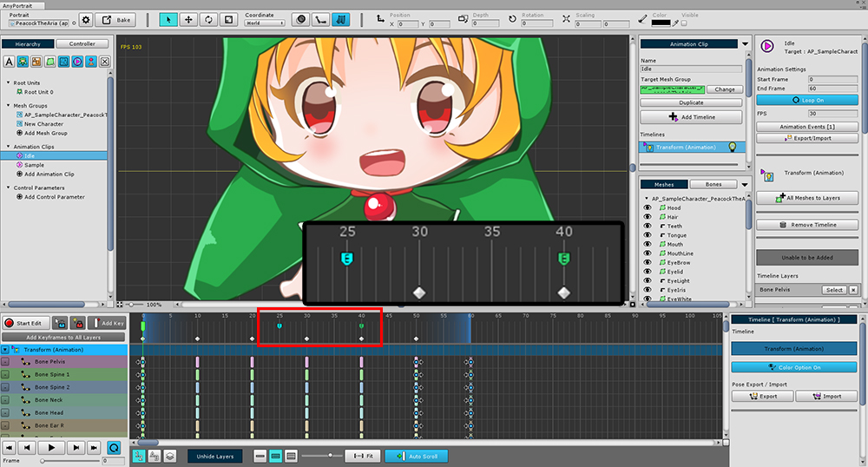Open the Meshes panel dropdown arrow
The image size is (868, 467).
coord(745,185)
